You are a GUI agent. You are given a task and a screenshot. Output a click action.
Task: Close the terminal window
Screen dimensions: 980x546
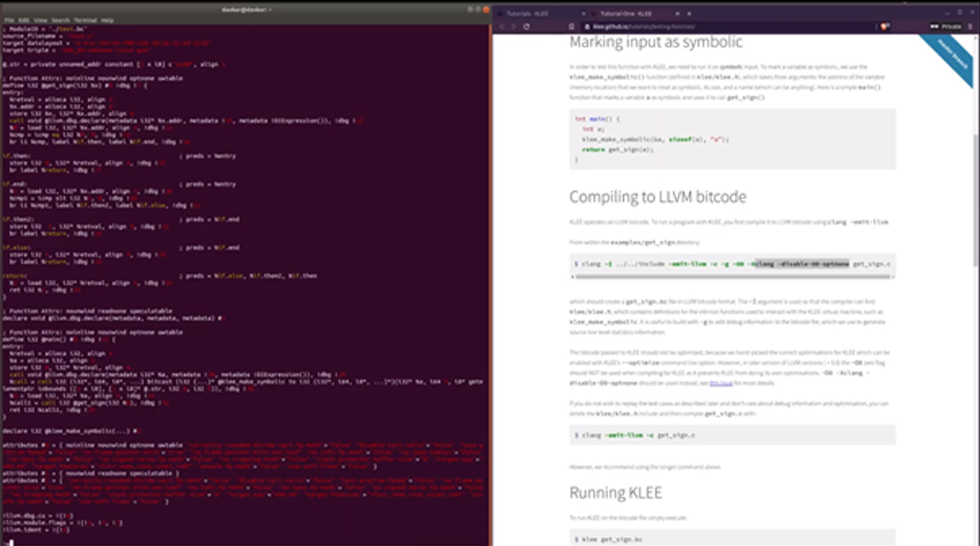click(x=486, y=9)
